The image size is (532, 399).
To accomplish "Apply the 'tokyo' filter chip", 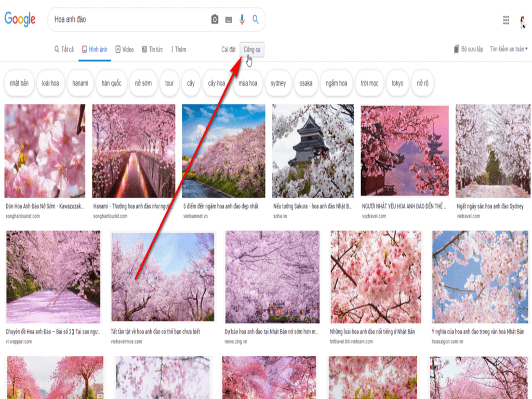I will pyautogui.click(x=397, y=83).
